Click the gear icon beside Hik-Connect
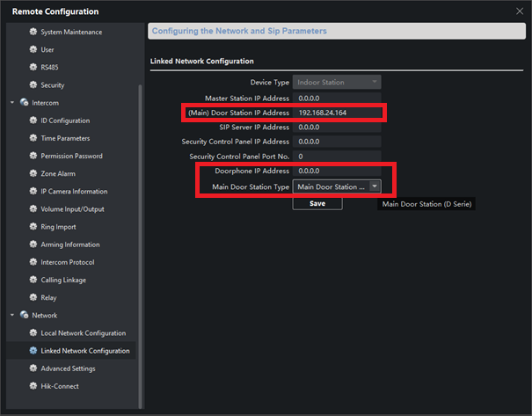 pos(33,386)
